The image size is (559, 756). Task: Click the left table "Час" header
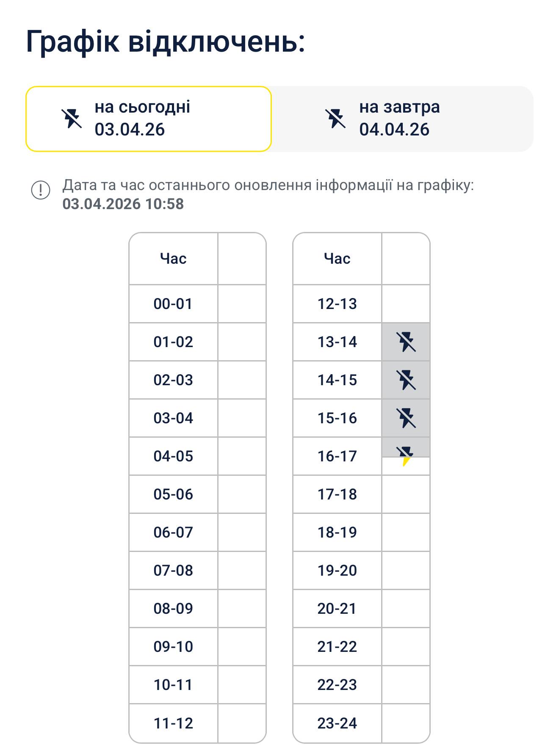[173, 258]
